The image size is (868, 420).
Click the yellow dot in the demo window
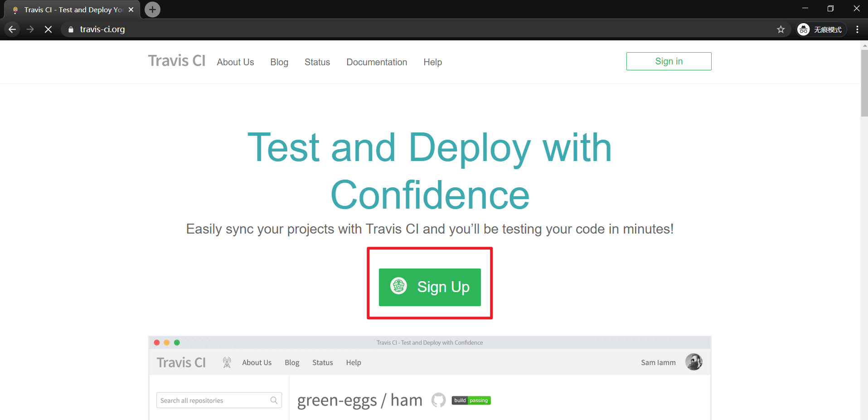[x=167, y=342]
